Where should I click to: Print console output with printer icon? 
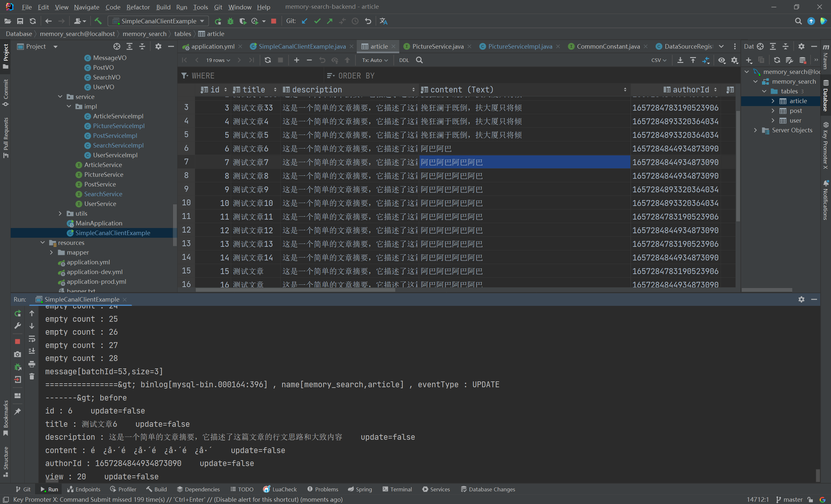coord(32,364)
